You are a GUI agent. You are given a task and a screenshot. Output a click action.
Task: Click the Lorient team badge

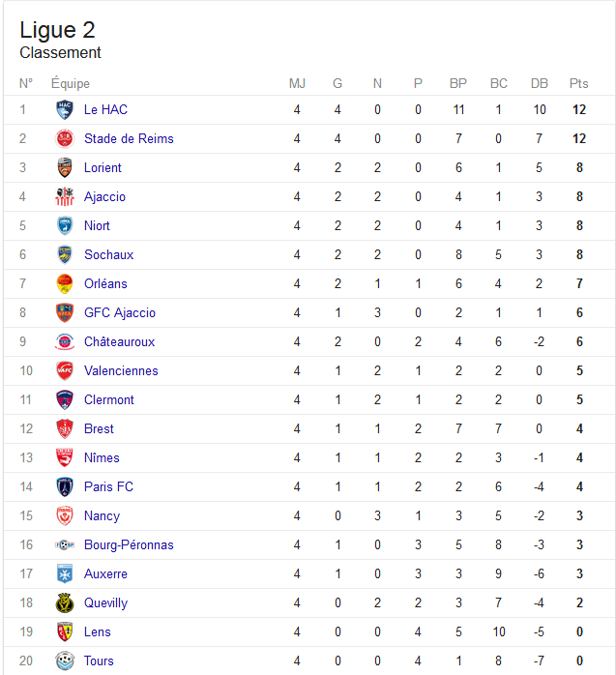(65, 167)
